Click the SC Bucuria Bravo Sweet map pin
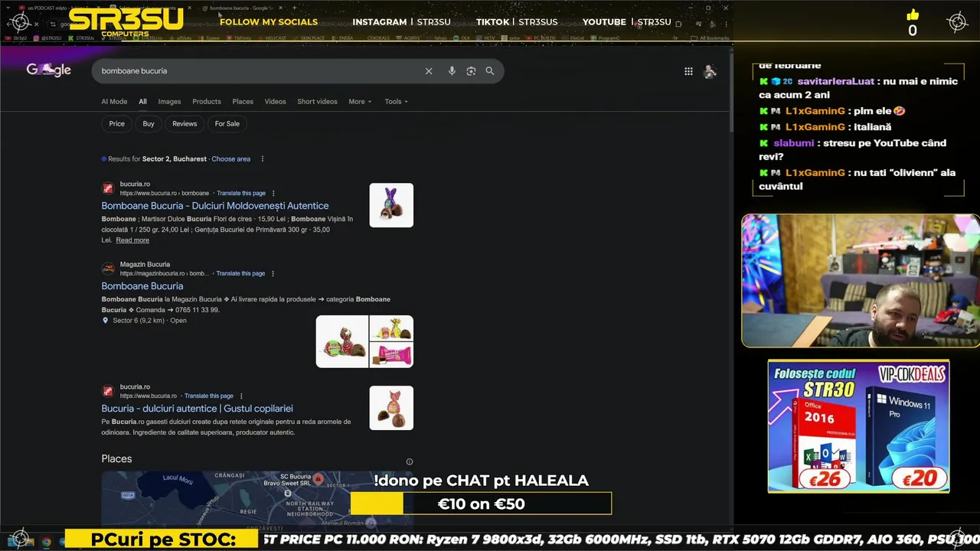This screenshot has width=980, height=551. (x=318, y=479)
